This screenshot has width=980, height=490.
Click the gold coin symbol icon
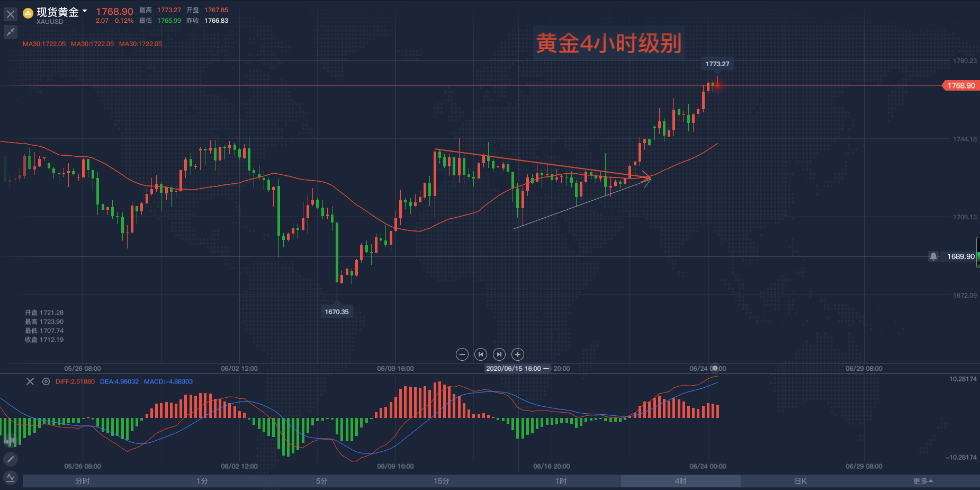28,13
